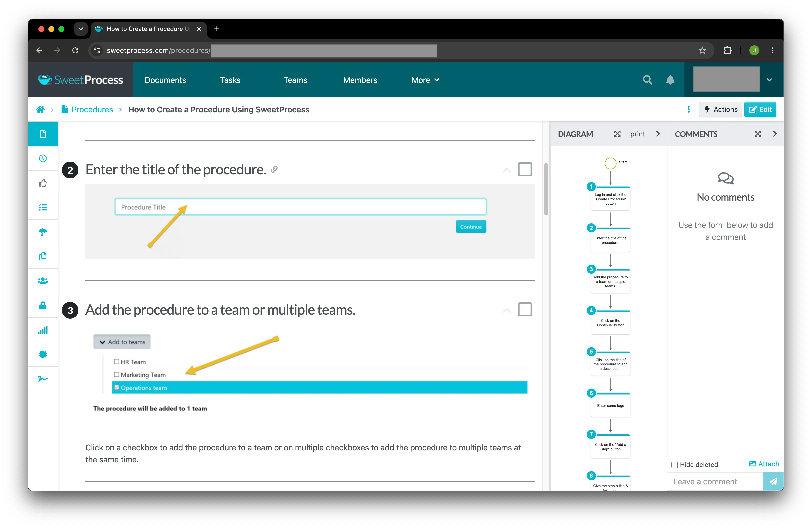
Task: Mark step 2 checkbox as done
Action: (525, 169)
